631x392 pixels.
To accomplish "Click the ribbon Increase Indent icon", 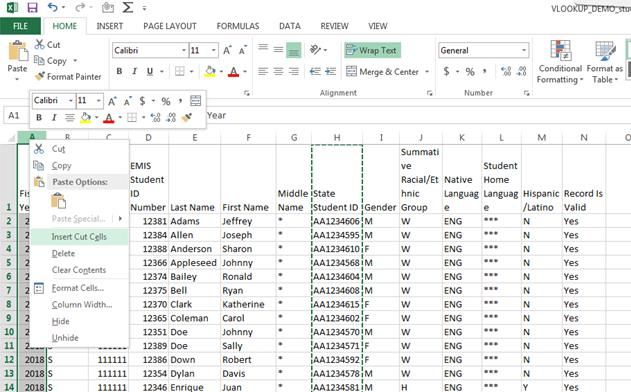I will 330,72.
